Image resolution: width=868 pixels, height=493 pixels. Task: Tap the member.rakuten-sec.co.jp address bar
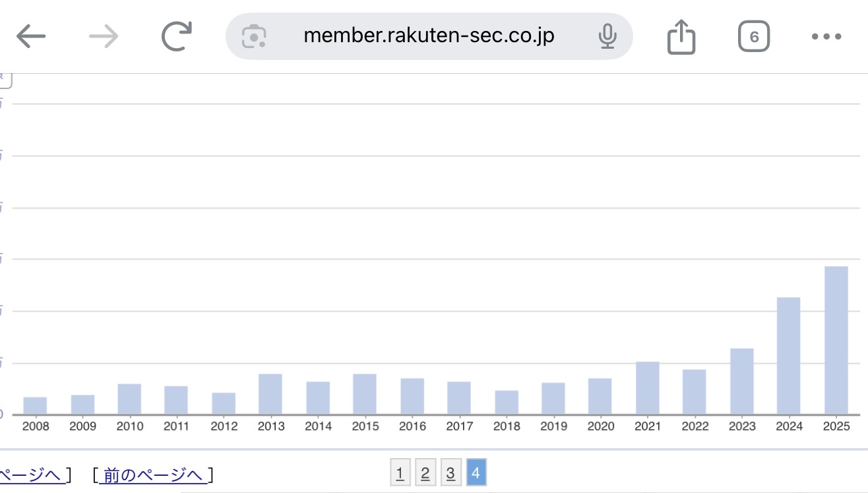(429, 36)
